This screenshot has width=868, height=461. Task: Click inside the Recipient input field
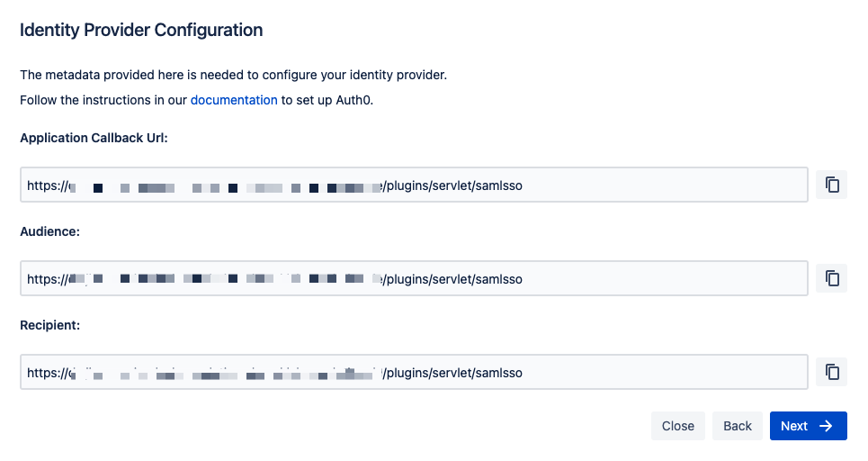pyautogui.click(x=414, y=372)
